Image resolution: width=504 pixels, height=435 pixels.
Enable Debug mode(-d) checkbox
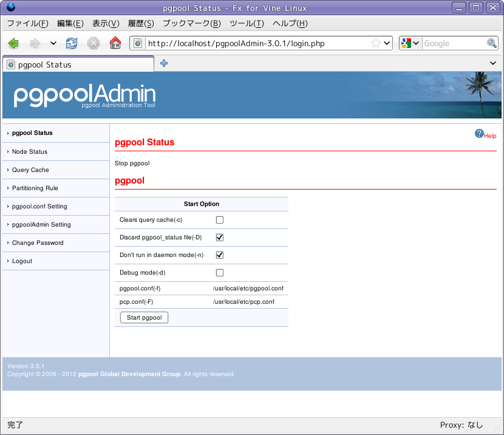pos(220,273)
